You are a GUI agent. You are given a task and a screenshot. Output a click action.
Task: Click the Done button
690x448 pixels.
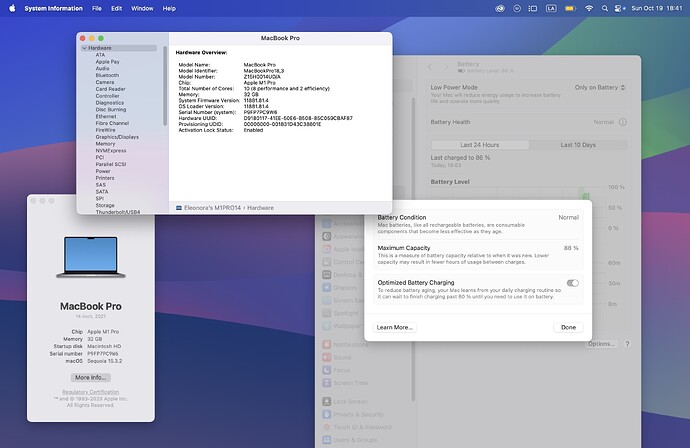(568, 327)
